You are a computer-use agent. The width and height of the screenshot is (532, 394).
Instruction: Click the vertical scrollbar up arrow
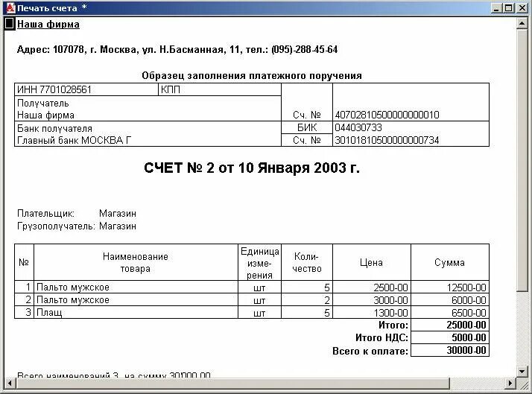click(522, 23)
